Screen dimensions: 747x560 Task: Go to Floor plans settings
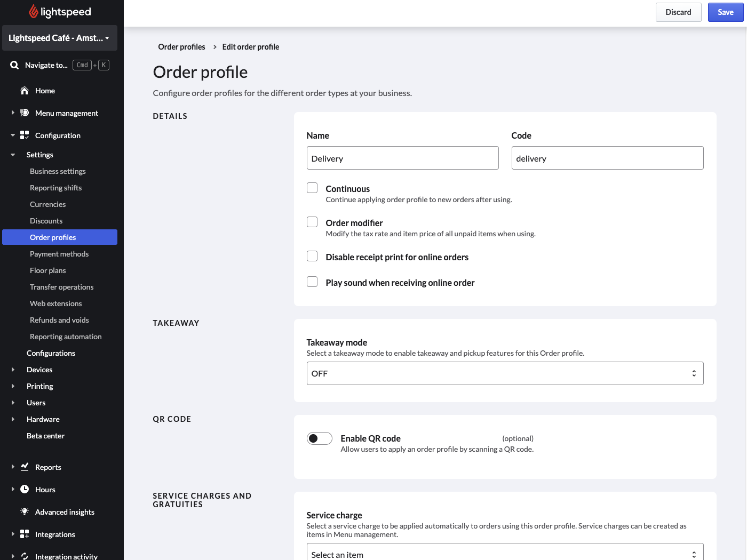[48, 270]
